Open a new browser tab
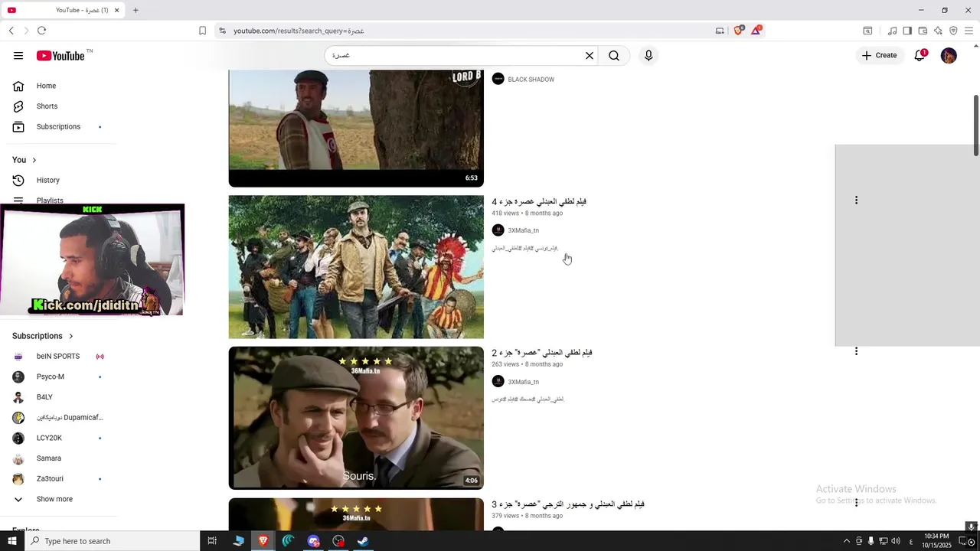This screenshot has height=551, width=980. pos(136,10)
